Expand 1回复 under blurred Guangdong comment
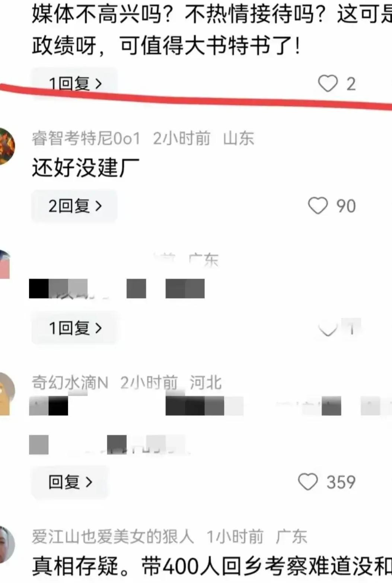The image size is (392, 583). pos(74,328)
